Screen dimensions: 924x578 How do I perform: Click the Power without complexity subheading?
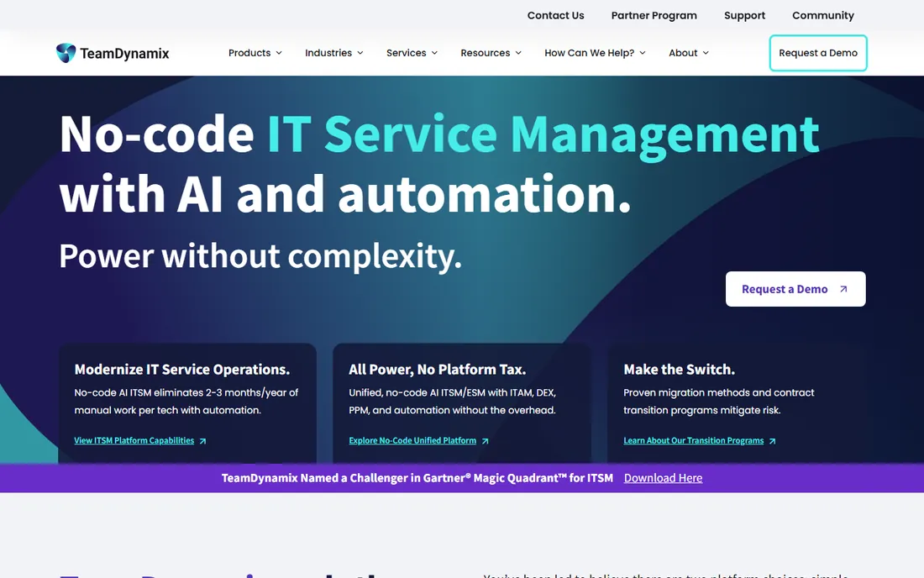[x=260, y=256]
